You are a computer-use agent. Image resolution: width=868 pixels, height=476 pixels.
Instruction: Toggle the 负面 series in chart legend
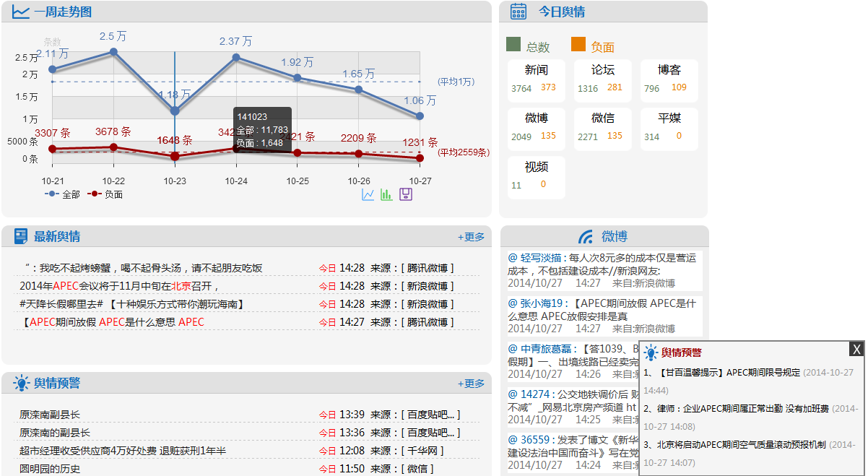pyautogui.click(x=105, y=194)
